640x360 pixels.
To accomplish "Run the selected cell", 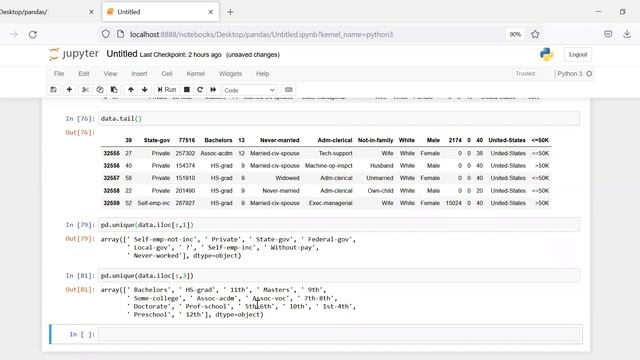I will click(x=167, y=90).
